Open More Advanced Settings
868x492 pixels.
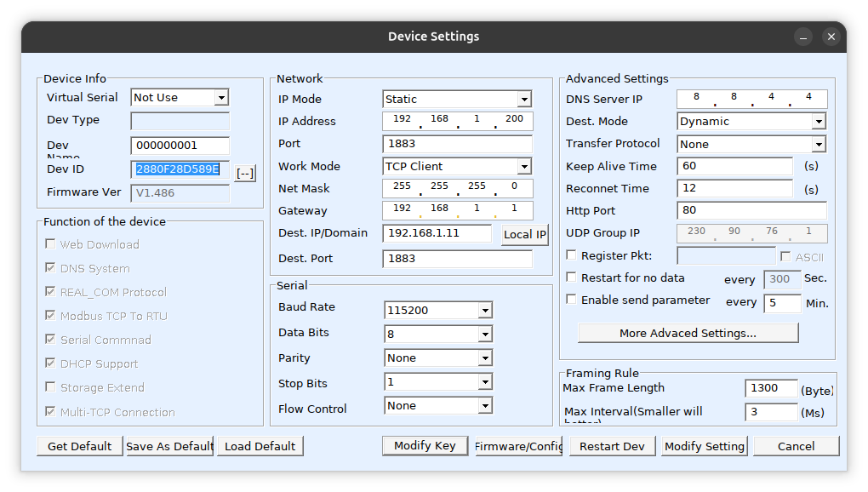coord(688,333)
